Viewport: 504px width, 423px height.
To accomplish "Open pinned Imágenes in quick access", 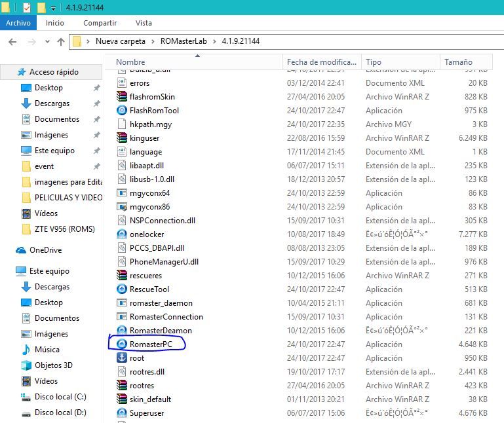I will tap(51, 135).
